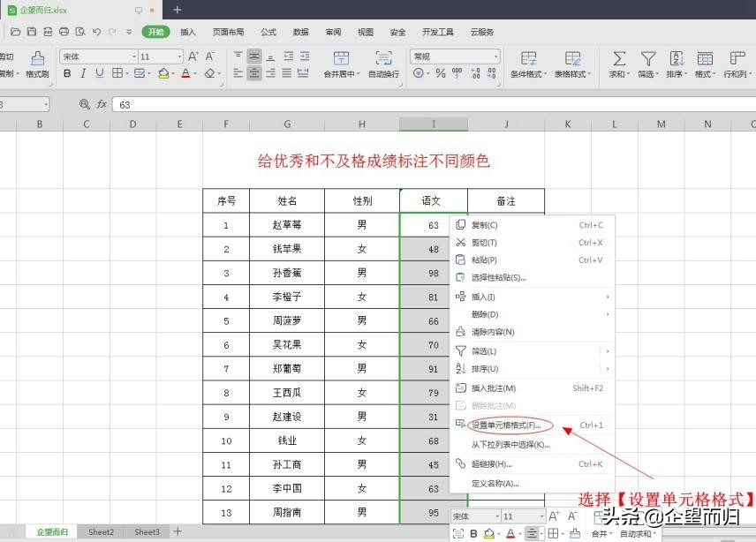
Task: Click the 格式刷 format painter icon in ribbon
Action: pyautogui.click(x=37, y=58)
